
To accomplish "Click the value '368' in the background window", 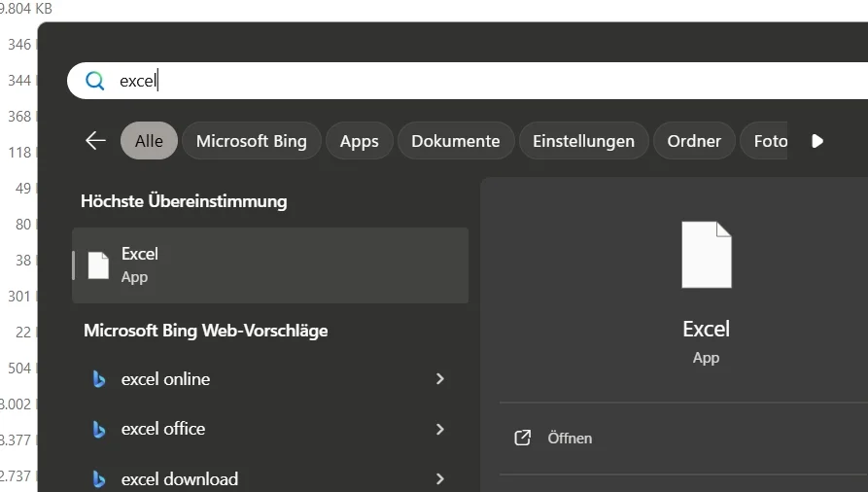I will [x=19, y=117].
